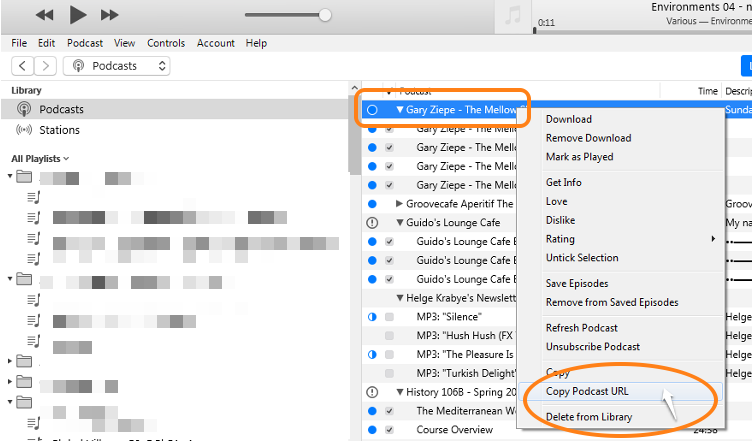Click the Guido's Lounge Cafe alert icon
752x441 pixels.
tap(372, 223)
